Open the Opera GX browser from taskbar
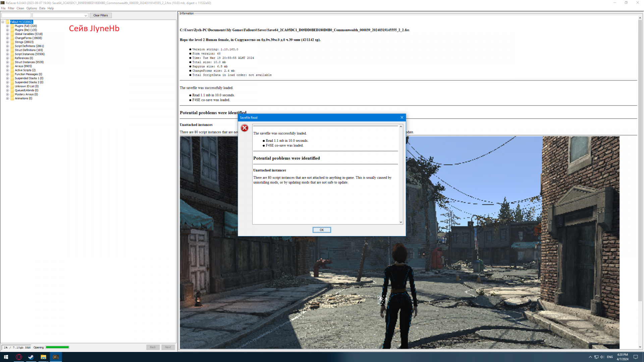Viewport: 644px width, 362px height. [x=19, y=357]
